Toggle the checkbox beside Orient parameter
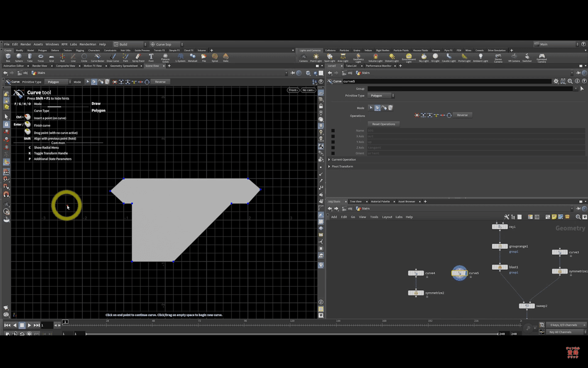This screenshot has width=588, height=368. pyautogui.click(x=333, y=153)
